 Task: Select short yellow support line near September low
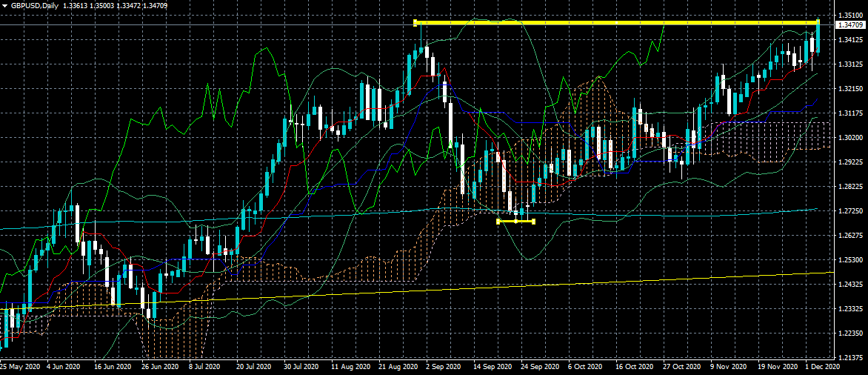516,222
